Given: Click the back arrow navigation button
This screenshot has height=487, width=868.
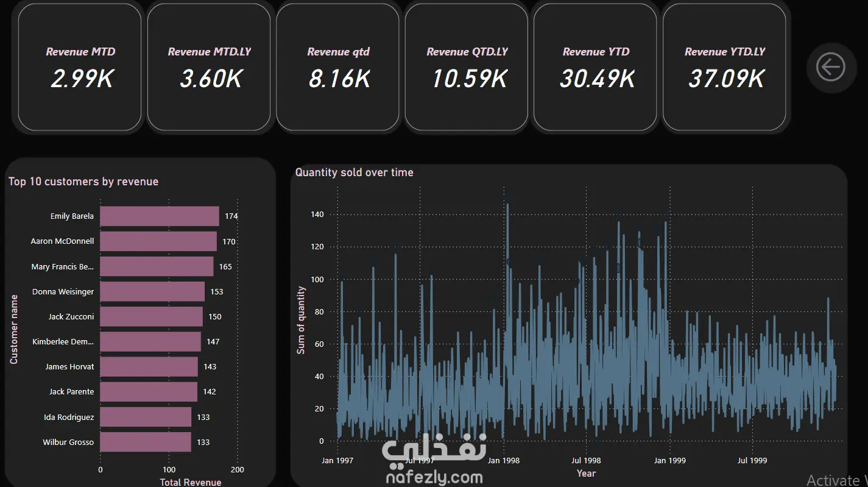Looking at the screenshot, I should (831, 67).
